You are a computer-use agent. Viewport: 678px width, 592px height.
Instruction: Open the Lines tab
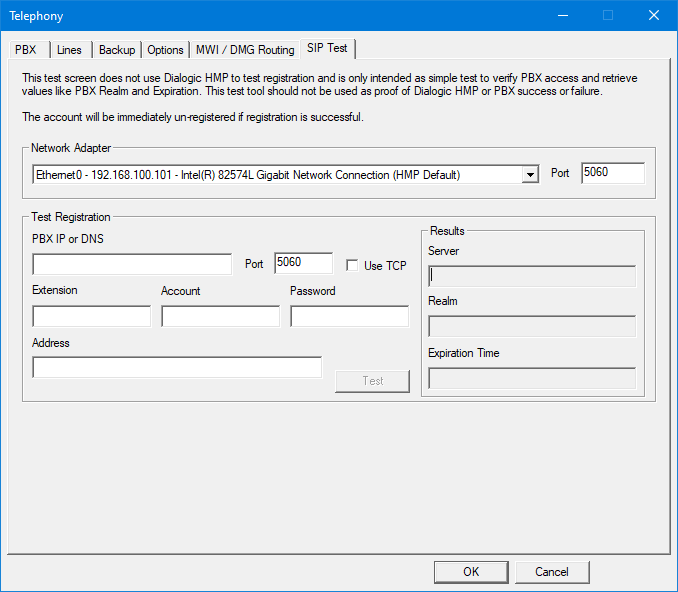pyautogui.click(x=70, y=50)
